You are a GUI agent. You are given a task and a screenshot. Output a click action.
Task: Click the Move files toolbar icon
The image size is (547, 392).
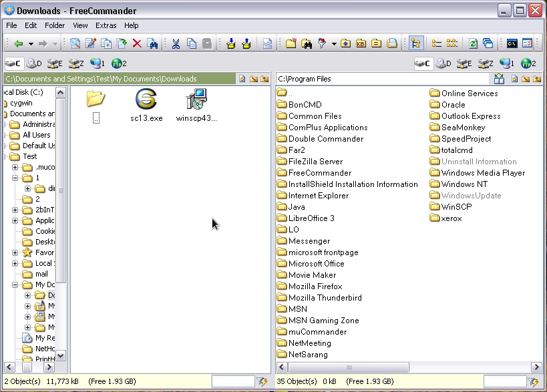tap(122, 43)
